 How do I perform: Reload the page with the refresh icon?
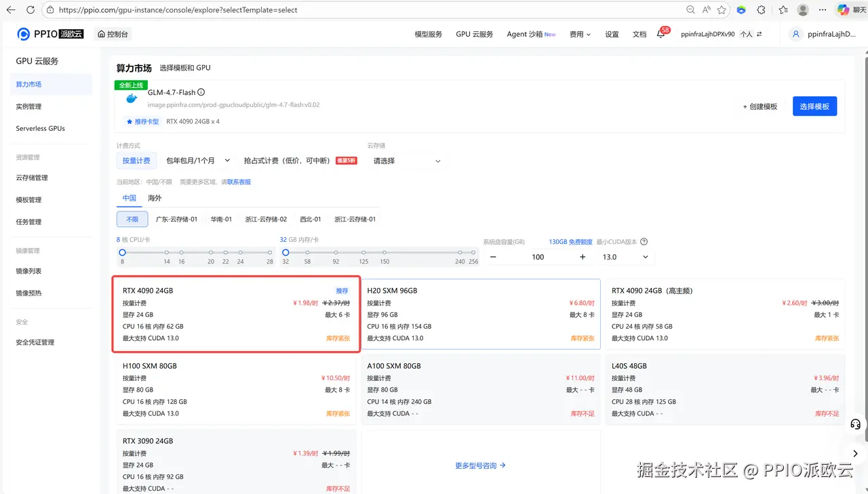click(31, 10)
